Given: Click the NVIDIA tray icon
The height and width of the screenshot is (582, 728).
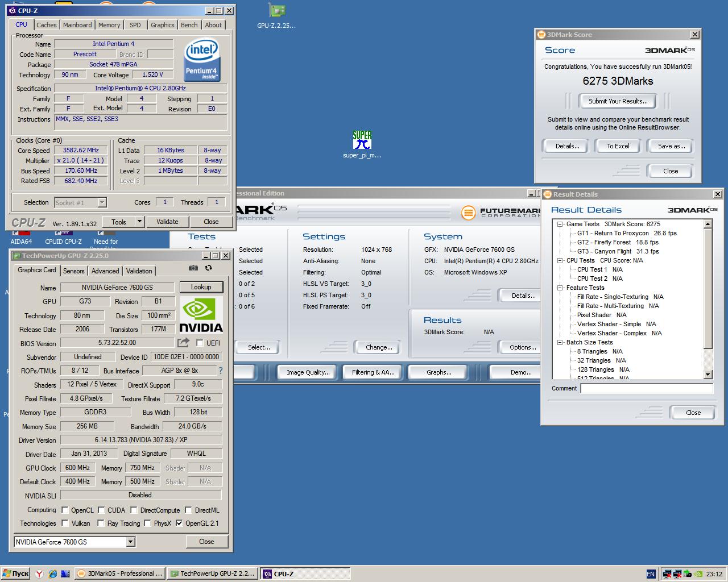Looking at the screenshot, I should tap(698, 574).
